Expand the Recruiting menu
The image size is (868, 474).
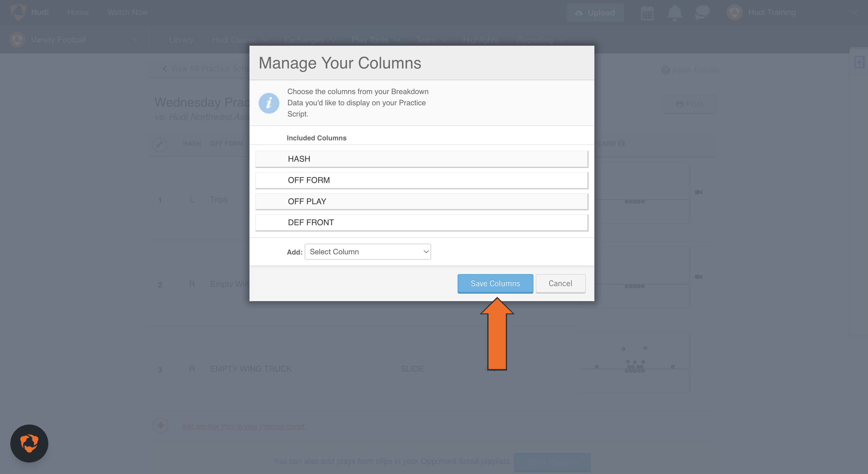(541, 40)
